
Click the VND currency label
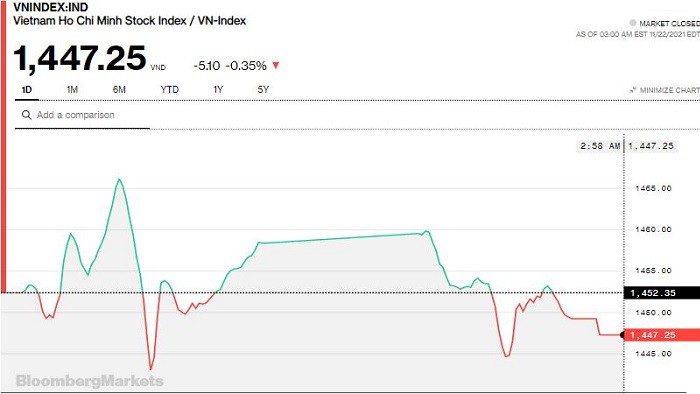point(158,67)
